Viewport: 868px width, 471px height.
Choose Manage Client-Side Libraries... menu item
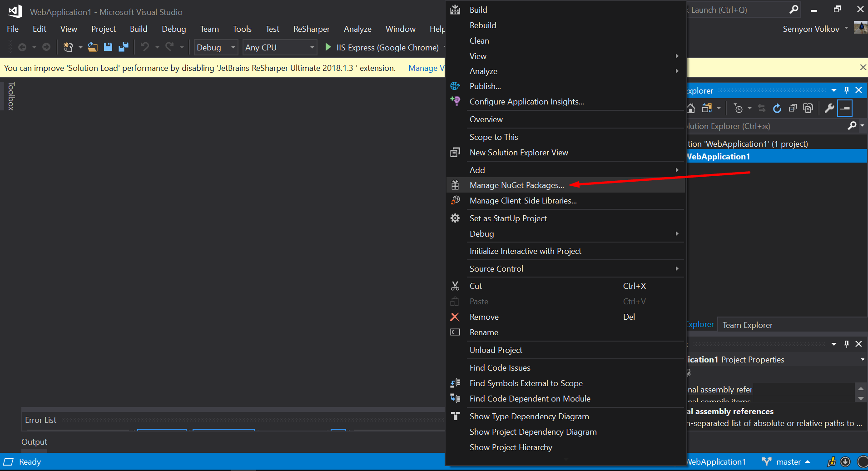(x=565, y=200)
